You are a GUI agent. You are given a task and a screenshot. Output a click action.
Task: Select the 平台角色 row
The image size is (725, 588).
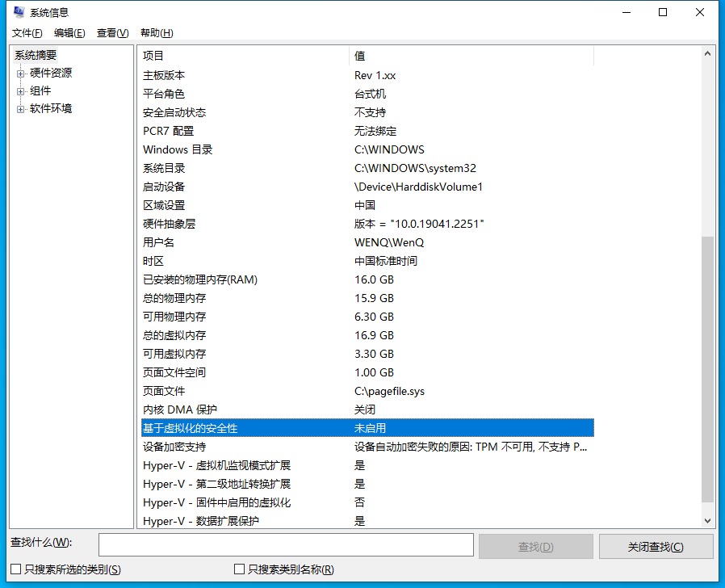[367, 94]
